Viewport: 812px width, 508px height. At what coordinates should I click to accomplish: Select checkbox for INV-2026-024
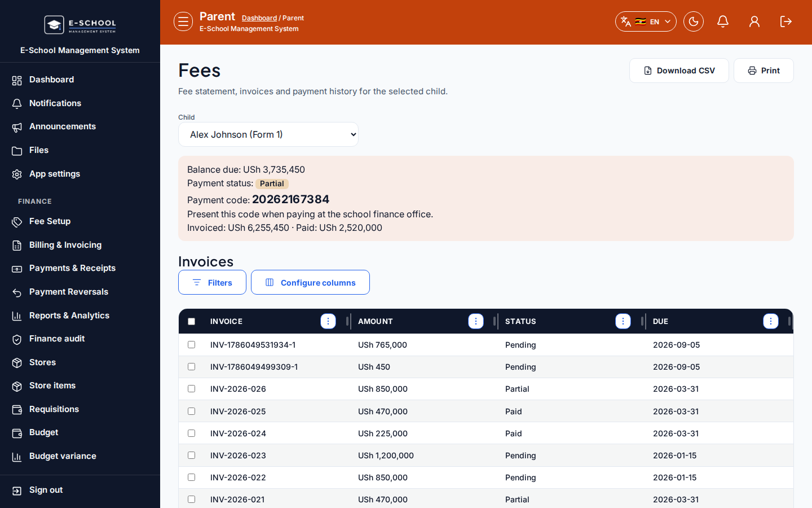(x=192, y=433)
